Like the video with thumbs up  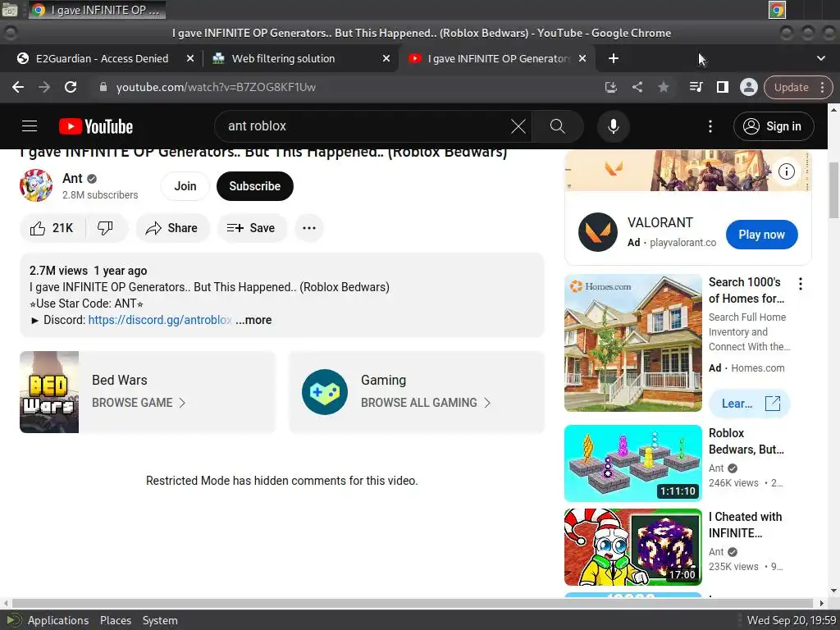[x=52, y=228]
